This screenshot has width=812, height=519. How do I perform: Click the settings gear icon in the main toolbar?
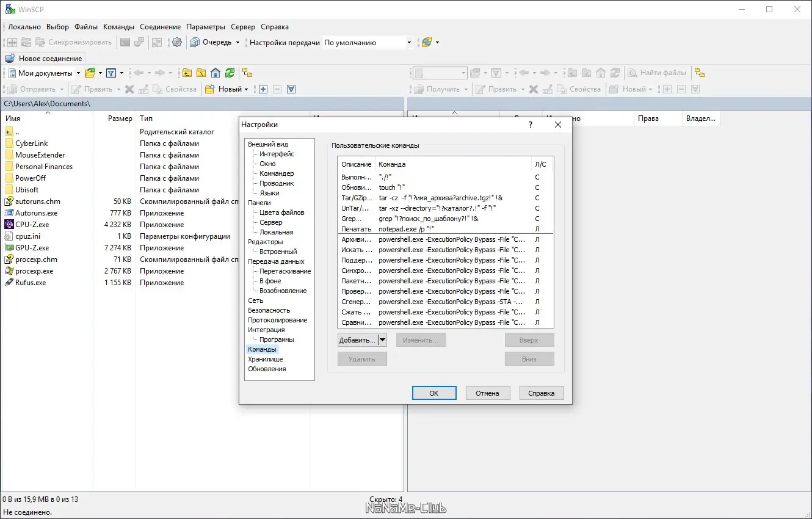pos(177,42)
